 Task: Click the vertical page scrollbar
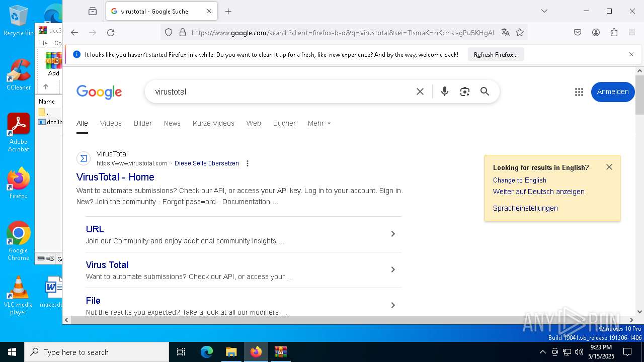[639, 95]
